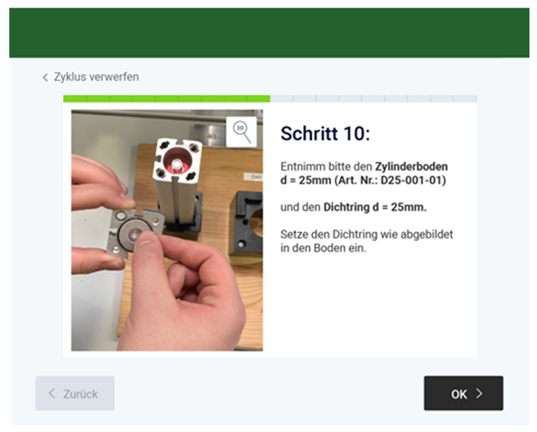The image size is (537, 432).
Task: Select the first green progress bar segment
Action: click(75, 99)
